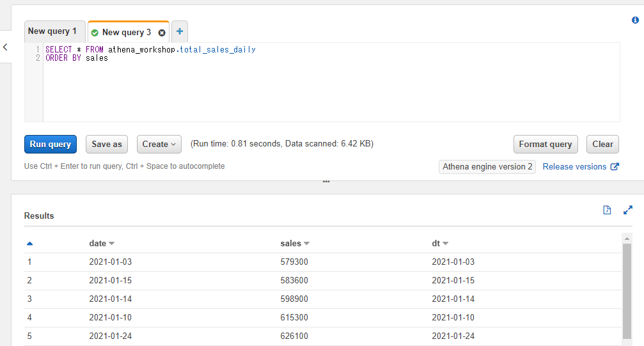Click dt cell 2021-01-15
This screenshot has height=346, width=644.
453,280
